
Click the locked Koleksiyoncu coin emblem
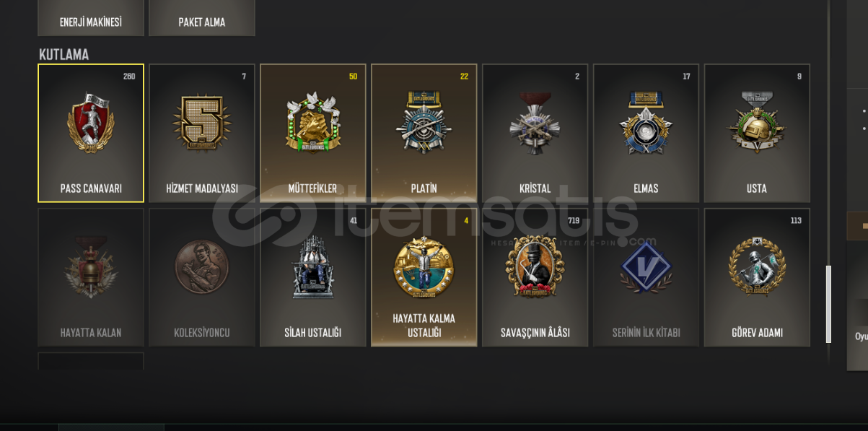point(202,277)
